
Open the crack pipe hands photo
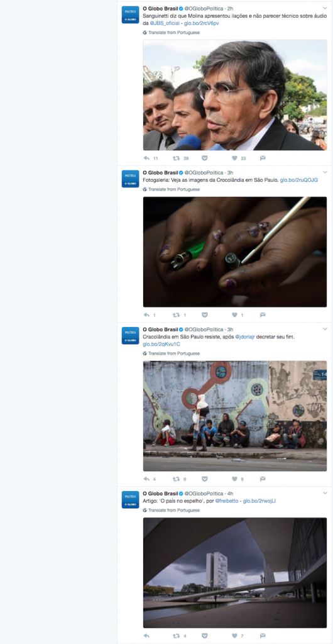tap(235, 252)
